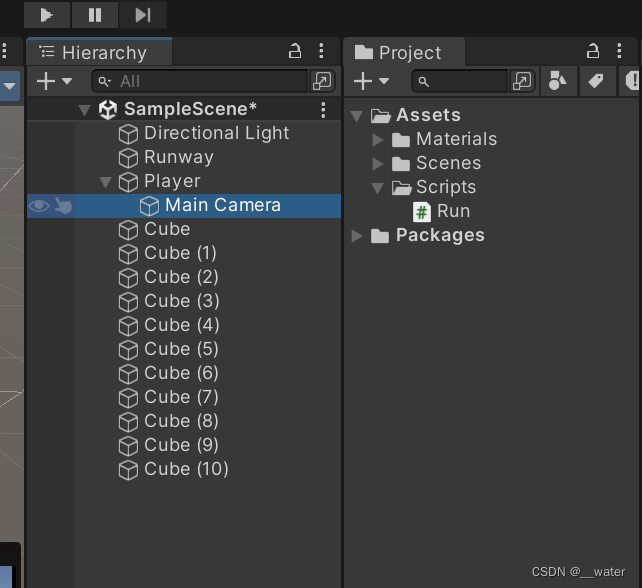This screenshot has width=642, height=588.
Task: Open the Hierarchy panel three-dot menu
Action: click(321, 51)
